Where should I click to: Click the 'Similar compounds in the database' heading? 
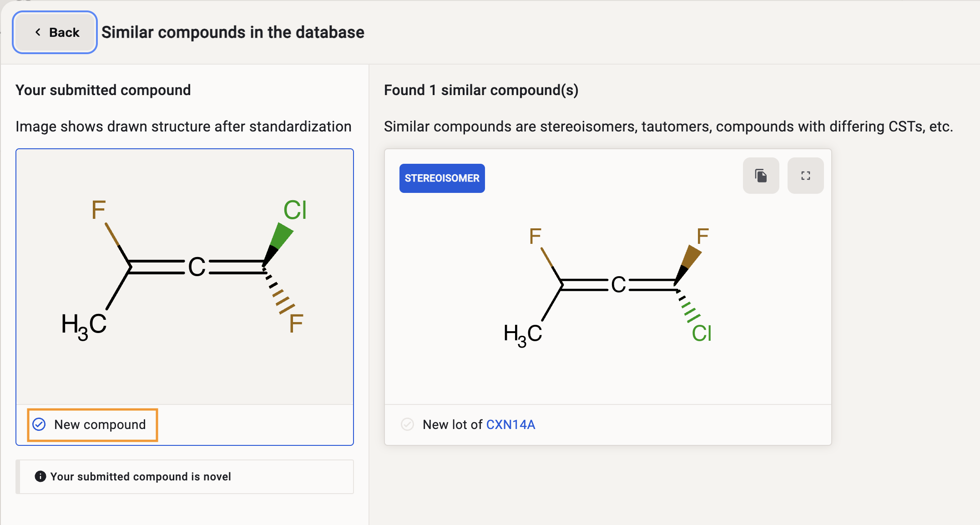(232, 32)
